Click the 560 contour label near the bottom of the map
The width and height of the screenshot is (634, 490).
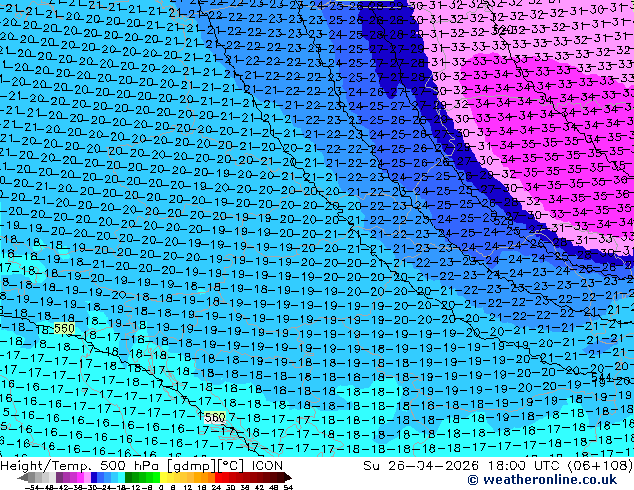215,417
